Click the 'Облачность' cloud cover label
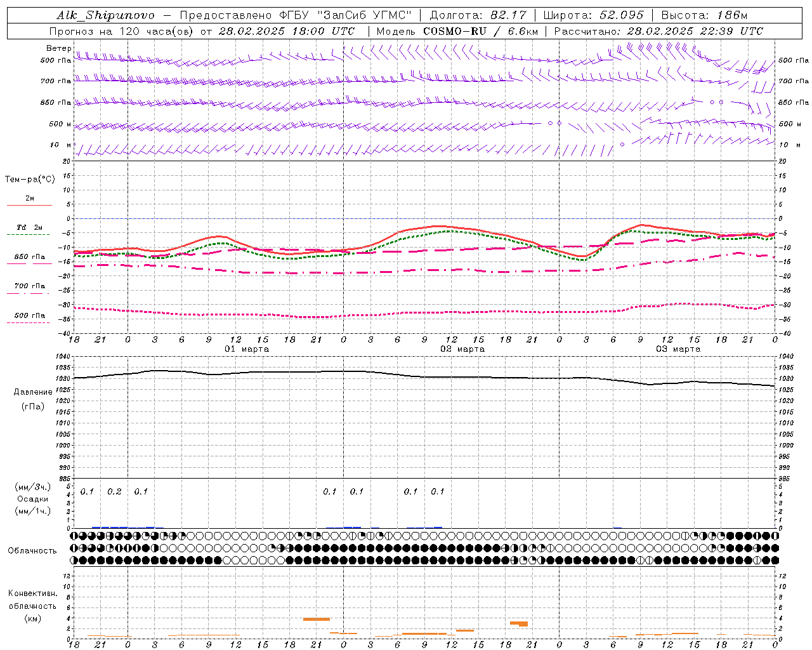The height and width of the screenshot is (650, 812). tap(32, 550)
